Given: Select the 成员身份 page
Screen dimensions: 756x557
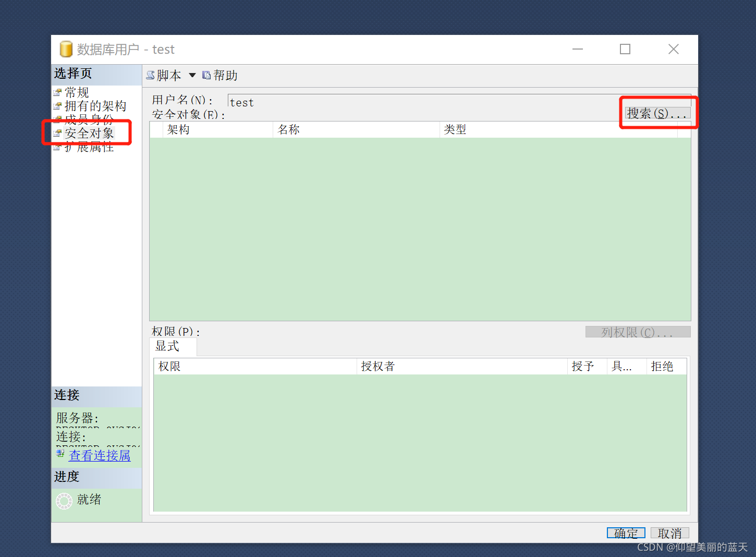Looking at the screenshot, I should [x=89, y=119].
